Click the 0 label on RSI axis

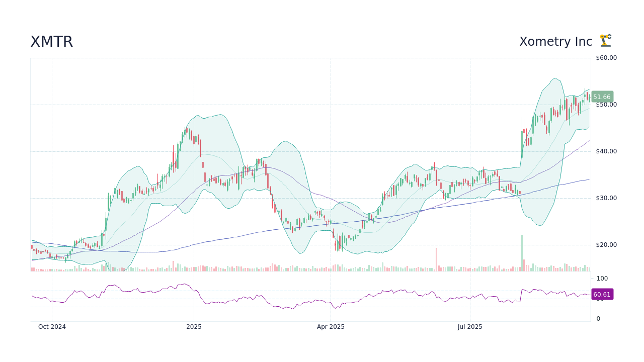[x=599, y=319]
